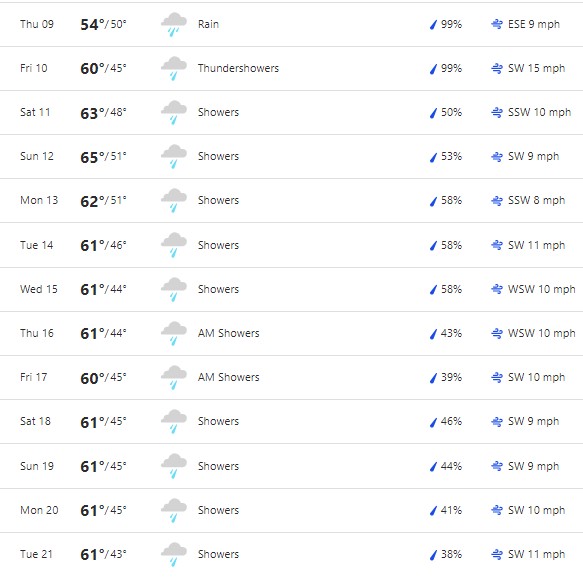Open the Thu 09 forecast row
The height and width of the screenshot is (579, 583).
(x=292, y=25)
